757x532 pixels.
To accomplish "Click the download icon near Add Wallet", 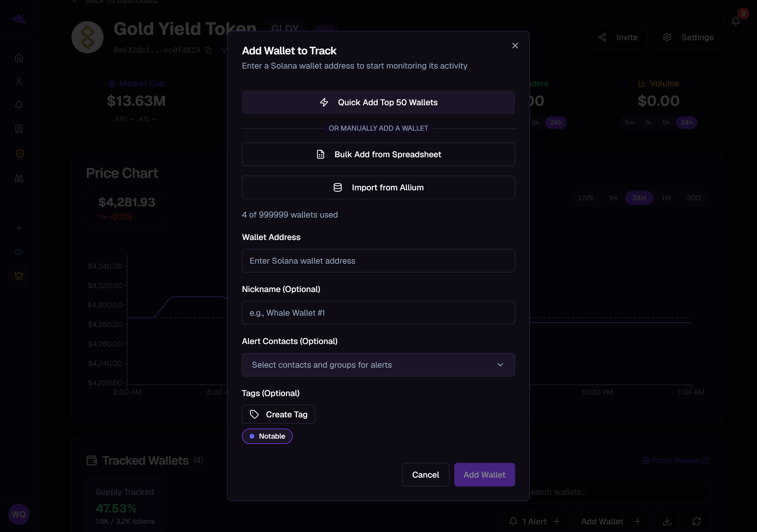I will 667,521.
